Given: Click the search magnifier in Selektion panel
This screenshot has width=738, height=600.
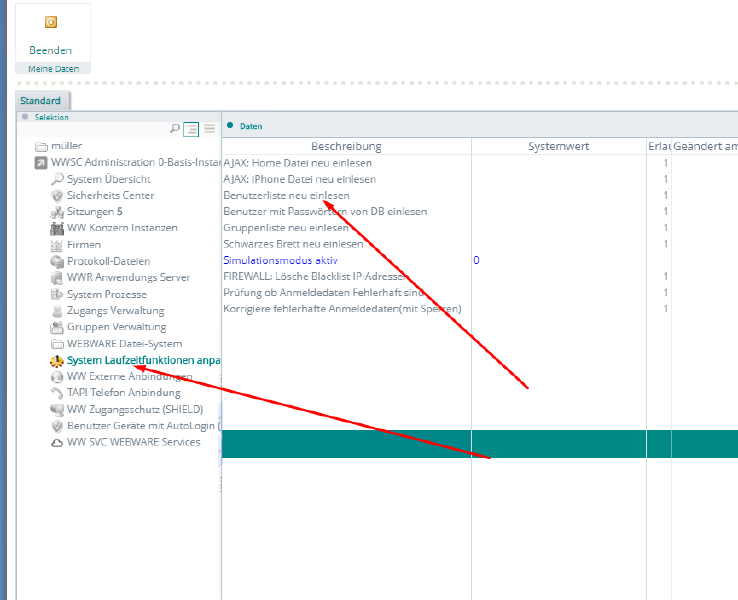Looking at the screenshot, I should click(x=175, y=129).
